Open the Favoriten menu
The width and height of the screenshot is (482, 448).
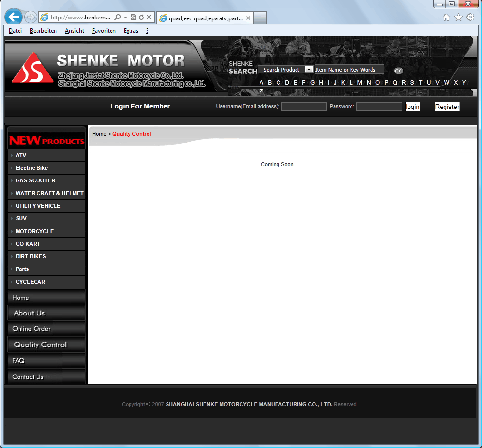pyautogui.click(x=104, y=31)
